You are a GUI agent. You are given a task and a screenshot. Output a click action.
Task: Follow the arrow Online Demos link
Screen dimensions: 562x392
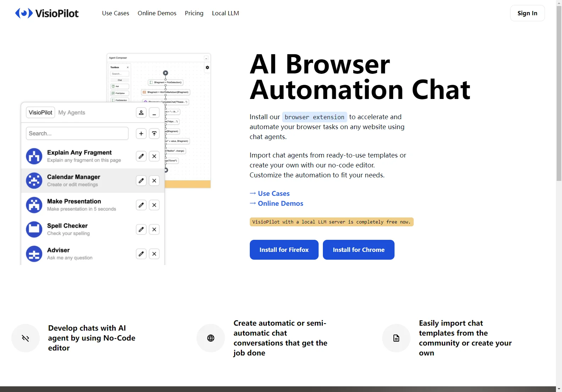click(276, 203)
